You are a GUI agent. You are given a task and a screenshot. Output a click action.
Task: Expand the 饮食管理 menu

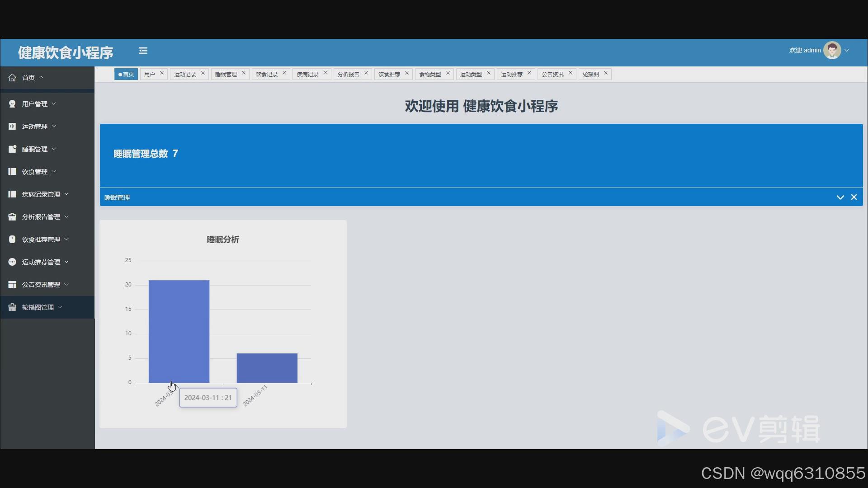click(x=47, y=172)
